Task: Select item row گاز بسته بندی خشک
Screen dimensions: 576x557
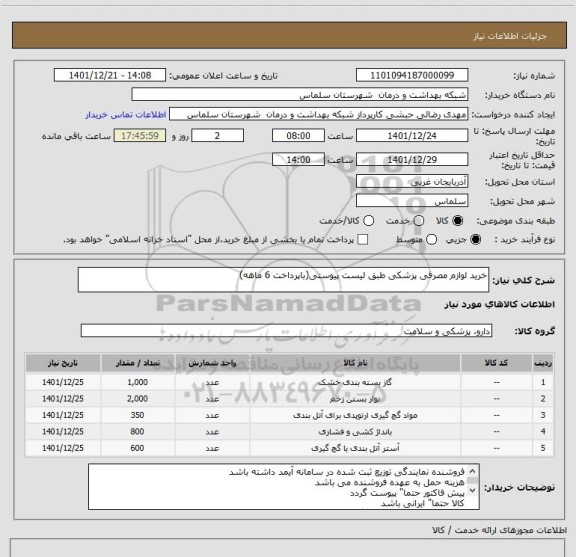Action: pos(289,382)
